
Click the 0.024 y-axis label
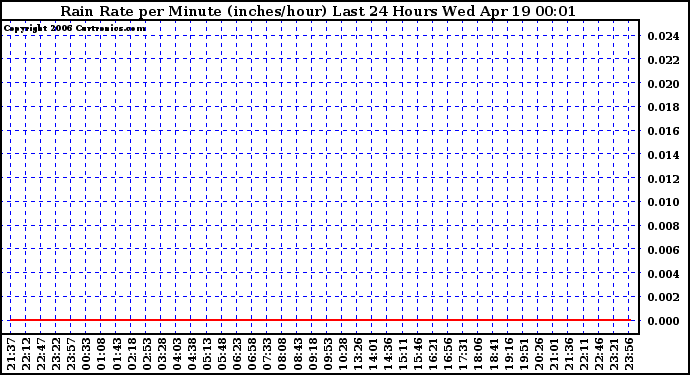click(x=663, y=36)
